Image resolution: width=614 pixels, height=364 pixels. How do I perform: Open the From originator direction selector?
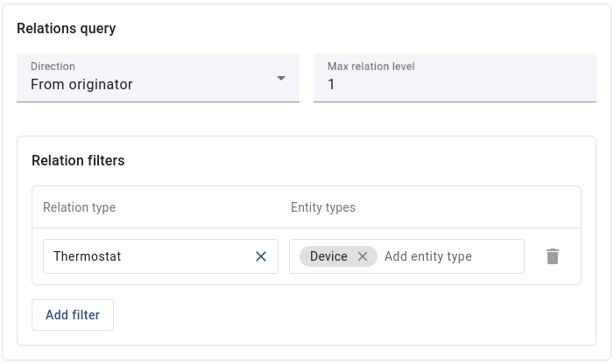pyautogui.click(x=158, y=78)
